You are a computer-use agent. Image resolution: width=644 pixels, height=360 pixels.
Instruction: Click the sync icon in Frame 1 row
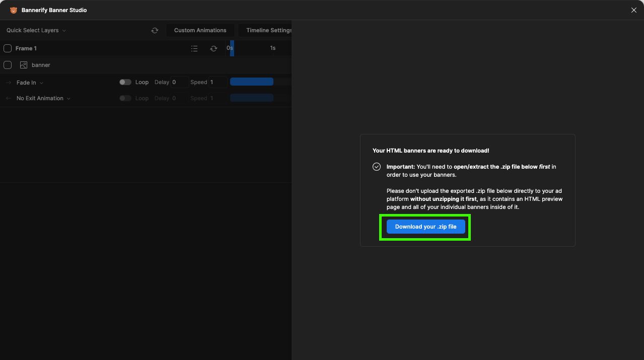213,48
